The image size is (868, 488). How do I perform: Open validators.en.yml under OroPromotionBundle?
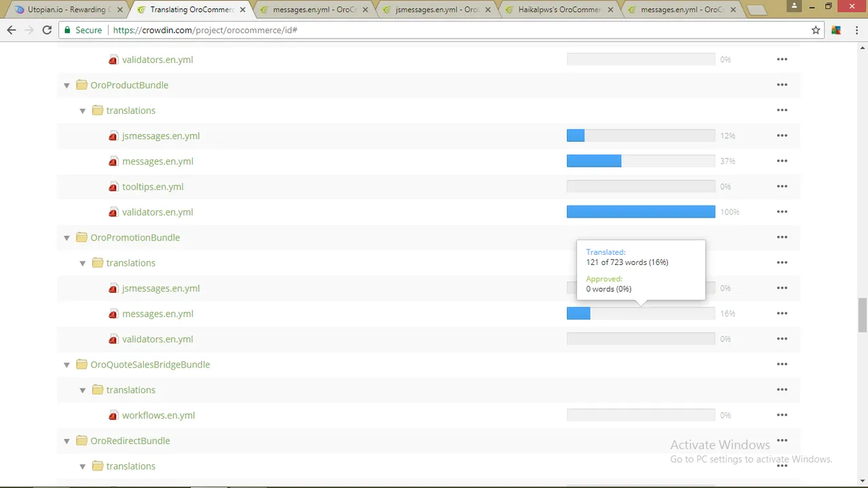(x=157, y=339)
